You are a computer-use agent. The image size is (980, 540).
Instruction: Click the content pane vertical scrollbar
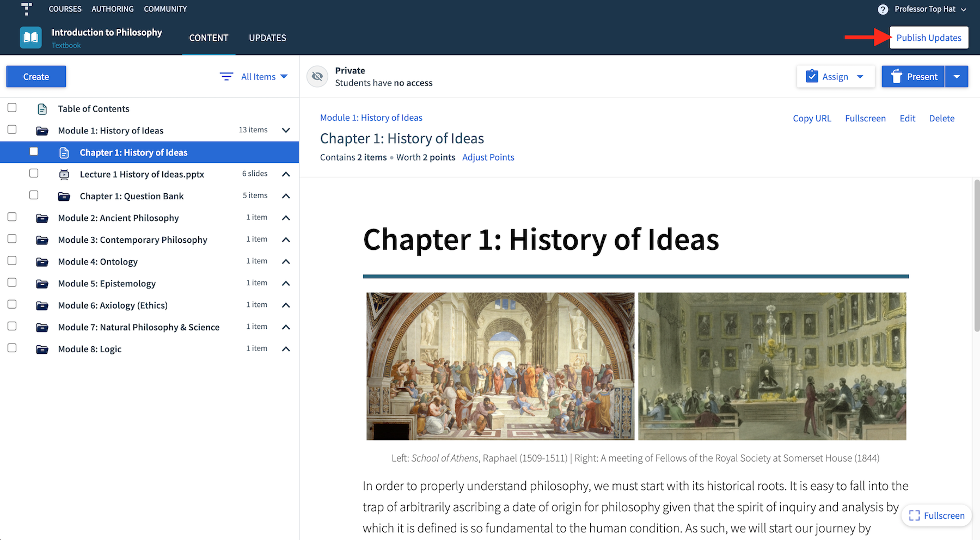pyautogui.click(x=976, y=255)
